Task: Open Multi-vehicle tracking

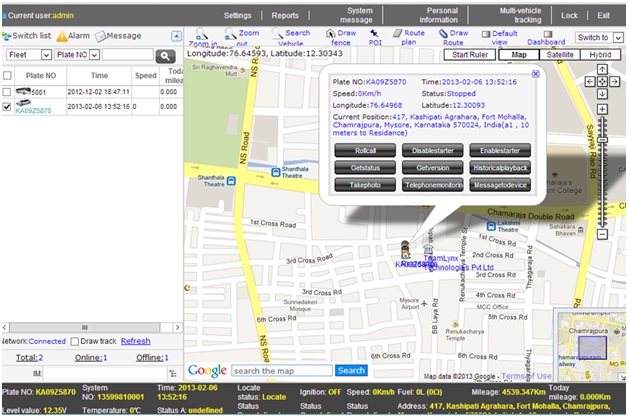Action: point(521,15)
